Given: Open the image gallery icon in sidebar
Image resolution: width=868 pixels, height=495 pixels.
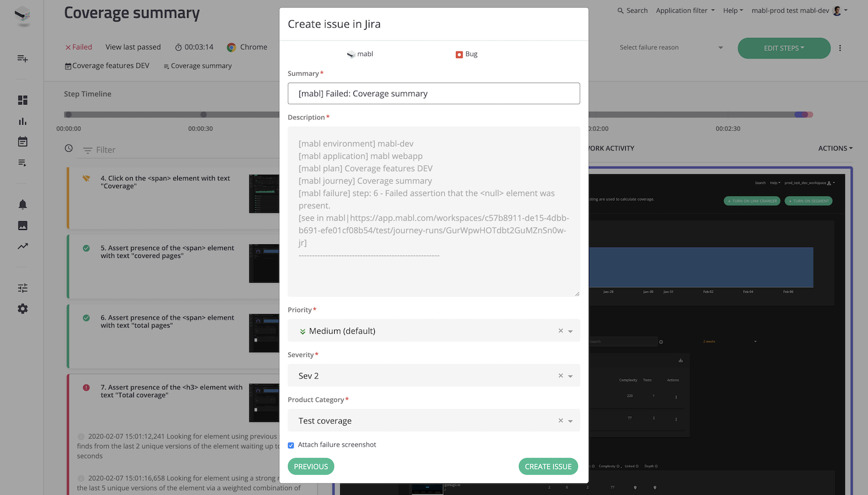Looking at the screenshot, I should (x=23, y=226).
